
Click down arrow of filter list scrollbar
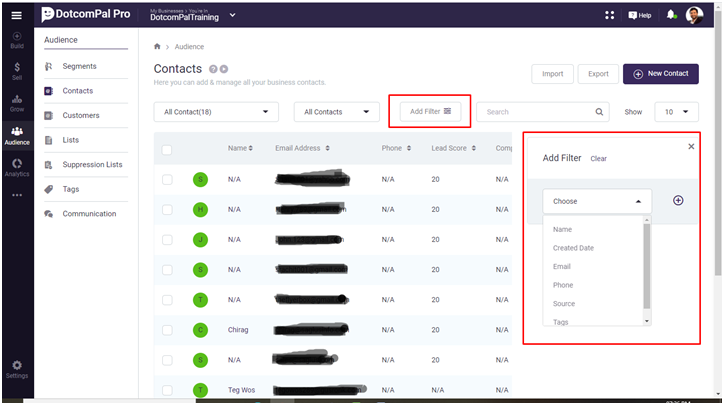(647, 321)
